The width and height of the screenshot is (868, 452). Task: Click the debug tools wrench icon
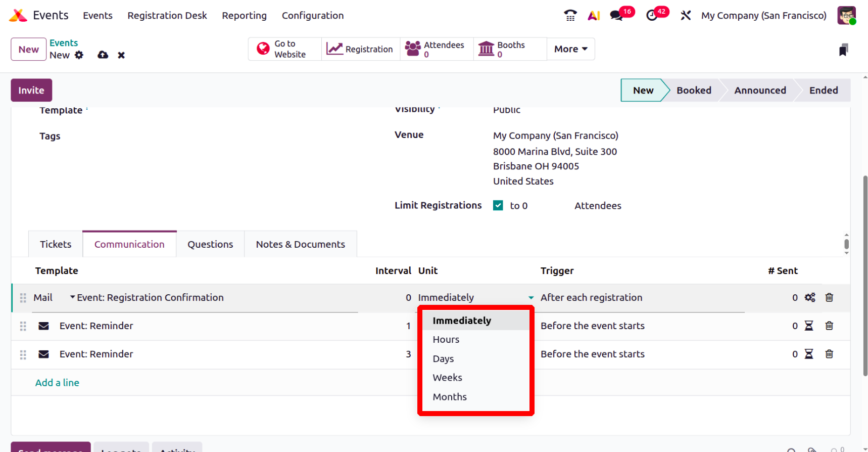pyautogui.click(x=686, y=16)
